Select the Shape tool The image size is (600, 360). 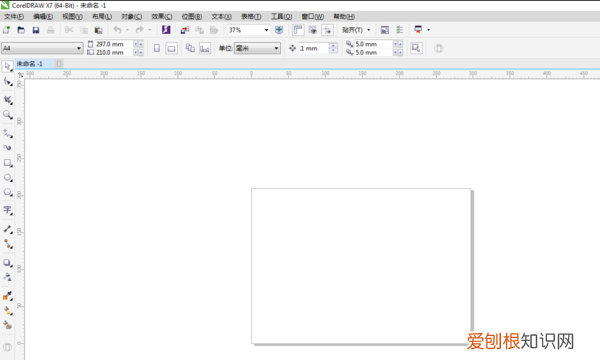click(x=7, y=81)
